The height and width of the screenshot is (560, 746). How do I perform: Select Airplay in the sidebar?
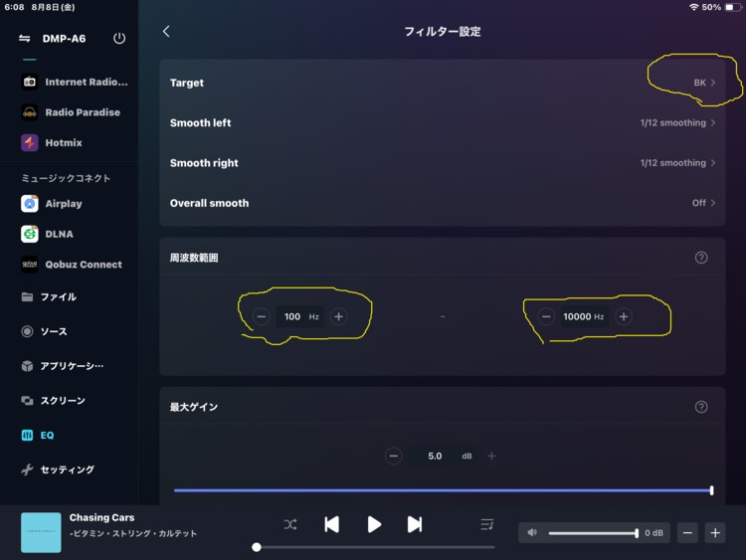[52, 204]
